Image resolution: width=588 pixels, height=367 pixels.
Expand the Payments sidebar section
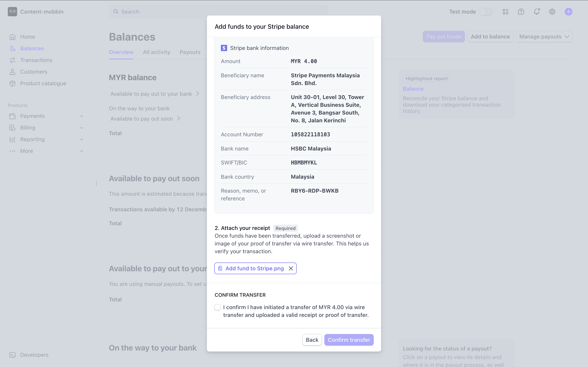(82, 116)
